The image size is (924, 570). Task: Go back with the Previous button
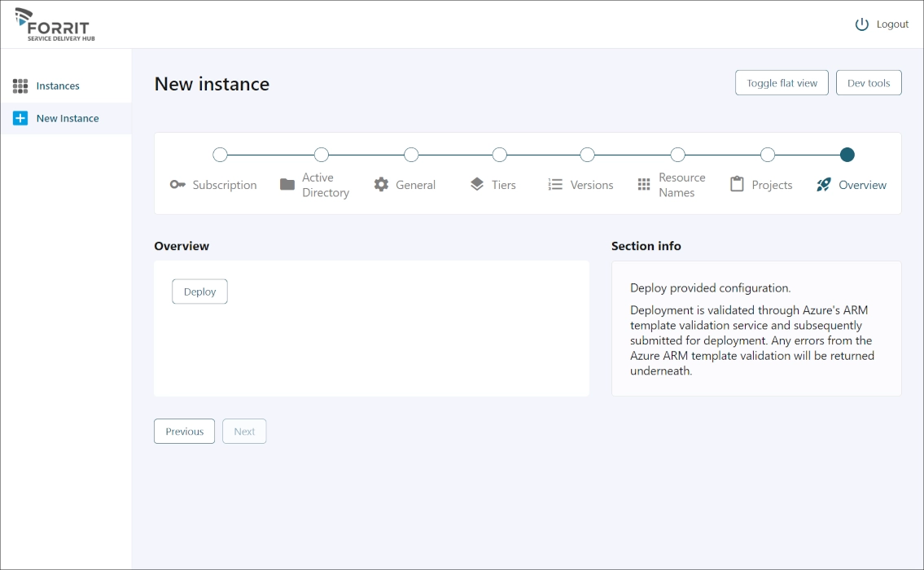pyautogui.click(x=184, y=432)
